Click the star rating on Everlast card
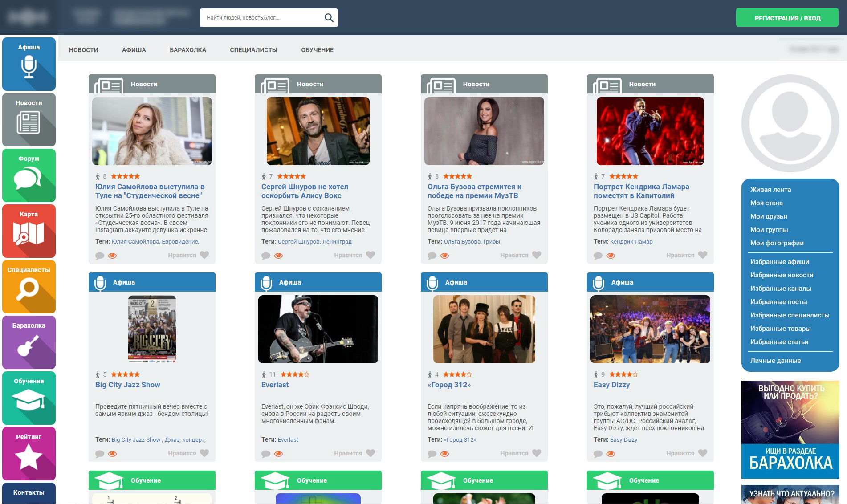 coord(295,374)
